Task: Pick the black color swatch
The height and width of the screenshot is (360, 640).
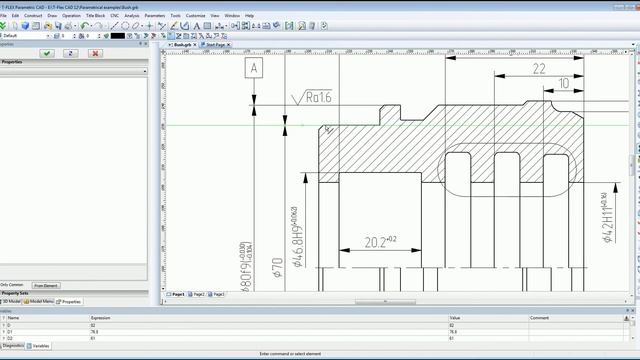Action: 118,36
